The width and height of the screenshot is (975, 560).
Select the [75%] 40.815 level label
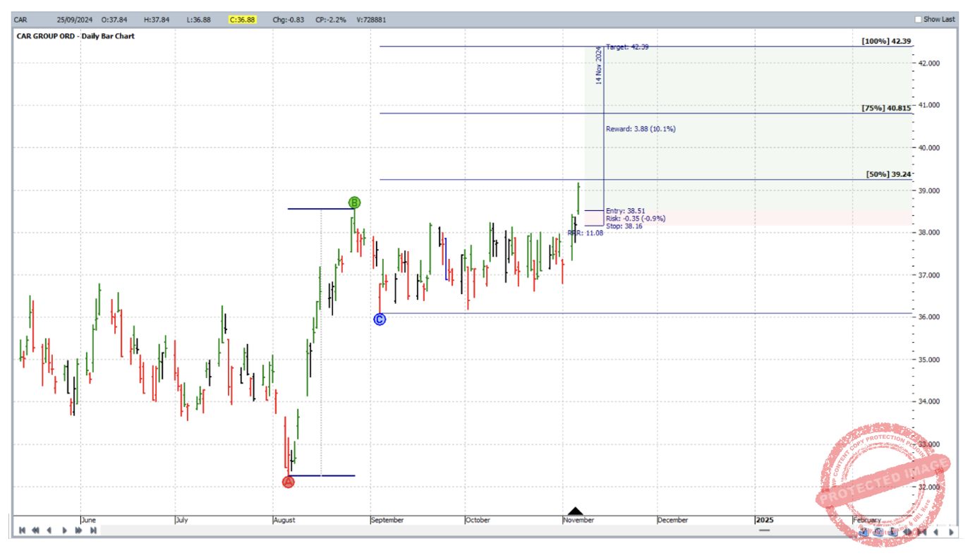point(886,109)
